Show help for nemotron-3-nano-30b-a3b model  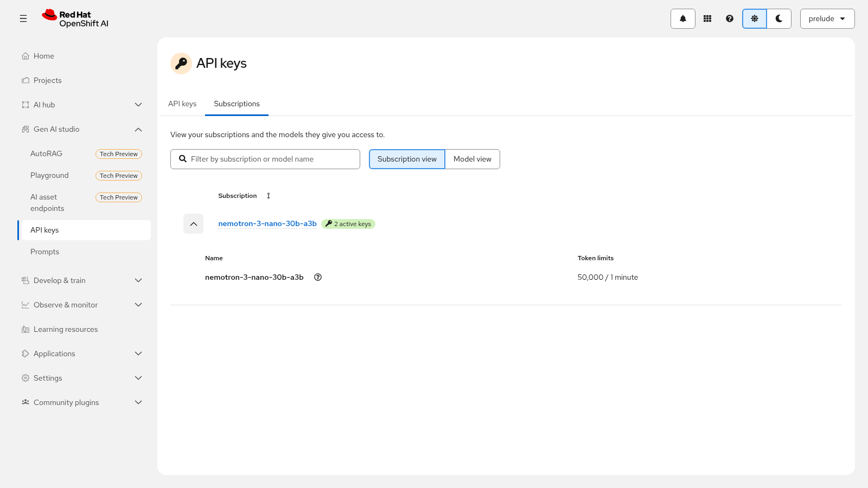(318, 277)
